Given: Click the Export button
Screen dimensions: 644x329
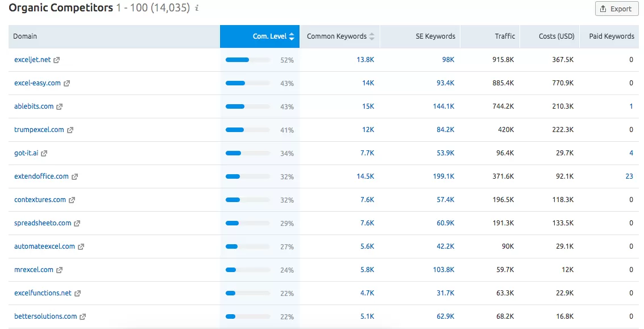Looking at the screenshot, I should 617,9.
